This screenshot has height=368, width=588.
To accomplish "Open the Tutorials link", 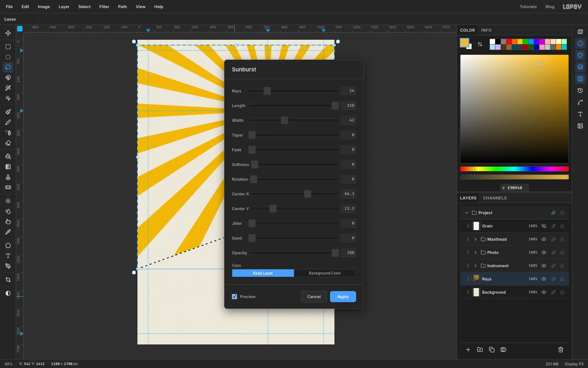I will coord(528,7).
